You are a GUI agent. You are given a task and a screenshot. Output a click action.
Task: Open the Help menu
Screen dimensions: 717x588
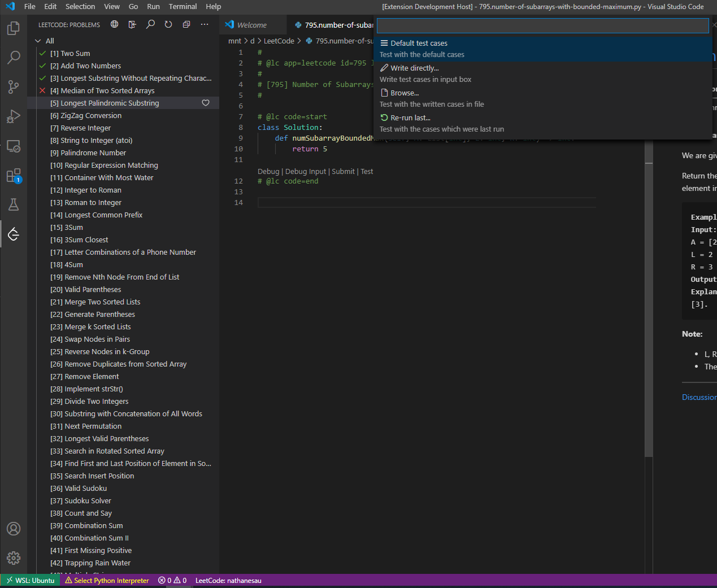(214, 6)
